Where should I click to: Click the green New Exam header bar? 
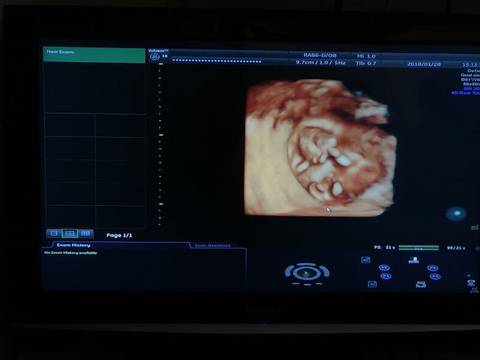pos(94,55)
